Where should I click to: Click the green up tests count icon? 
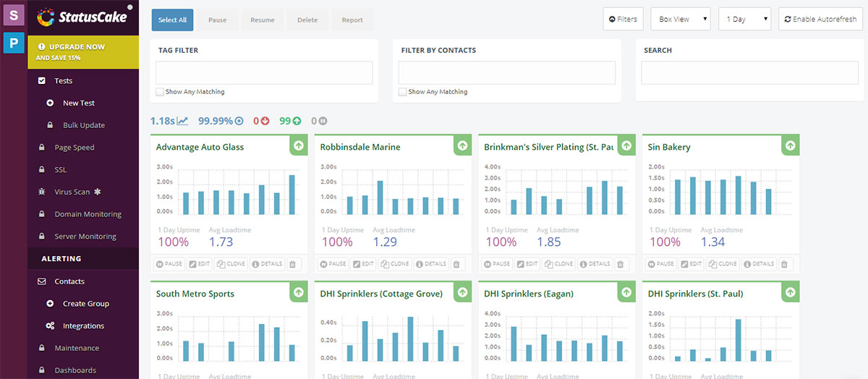click(296, 121)
